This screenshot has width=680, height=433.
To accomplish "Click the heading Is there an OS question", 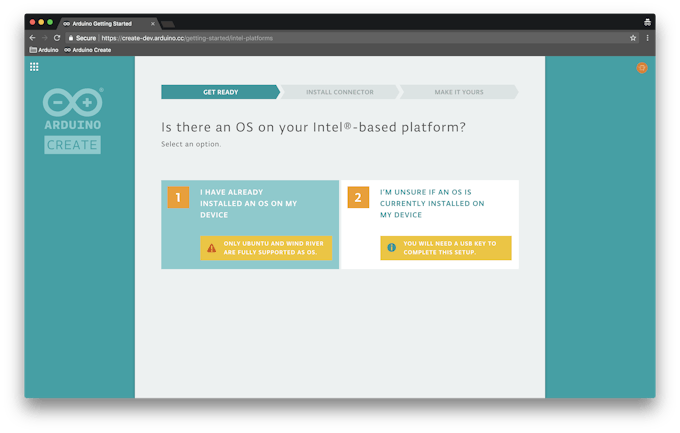I will [313, 127].
